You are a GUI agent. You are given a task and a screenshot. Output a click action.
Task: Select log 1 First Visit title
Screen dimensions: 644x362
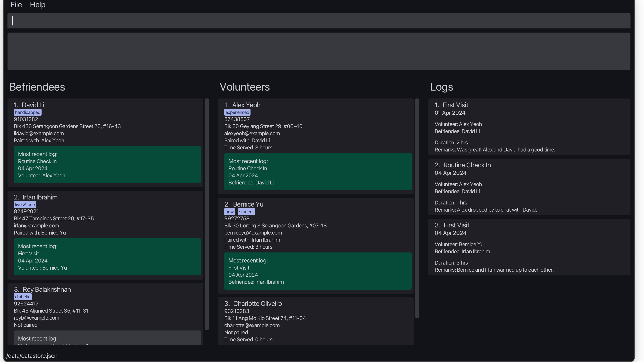[455, 105]
